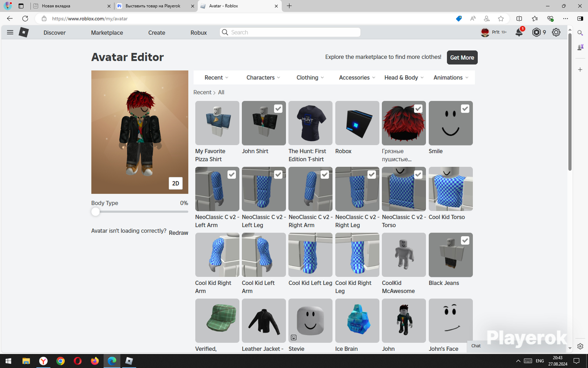Go back using the browser back arrow
The width and height of the screenshot is (588, 368).
coord(10,18)
